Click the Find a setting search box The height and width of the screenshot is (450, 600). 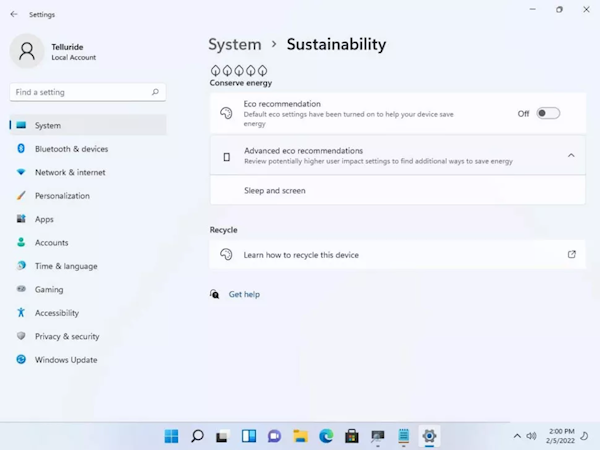(80, 92)
